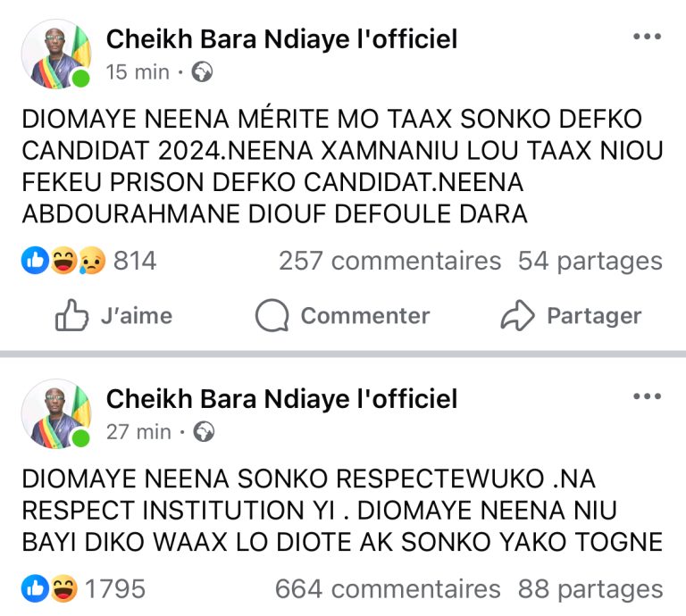The image size is (686, 616).
Task: Open first post's profile picture
Action: (55, 54)
